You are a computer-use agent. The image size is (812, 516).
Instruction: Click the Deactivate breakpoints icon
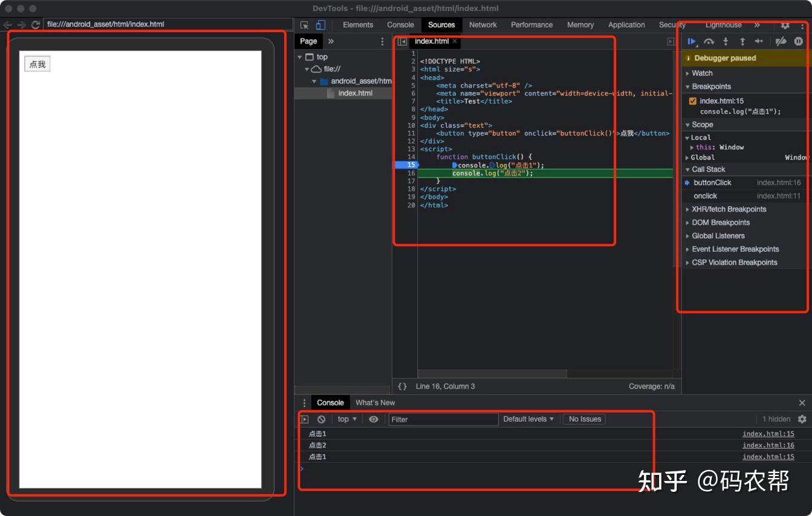tap(781, 41)
